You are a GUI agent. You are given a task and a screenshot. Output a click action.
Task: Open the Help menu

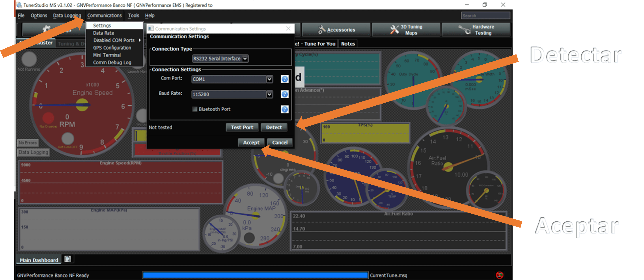150,15
